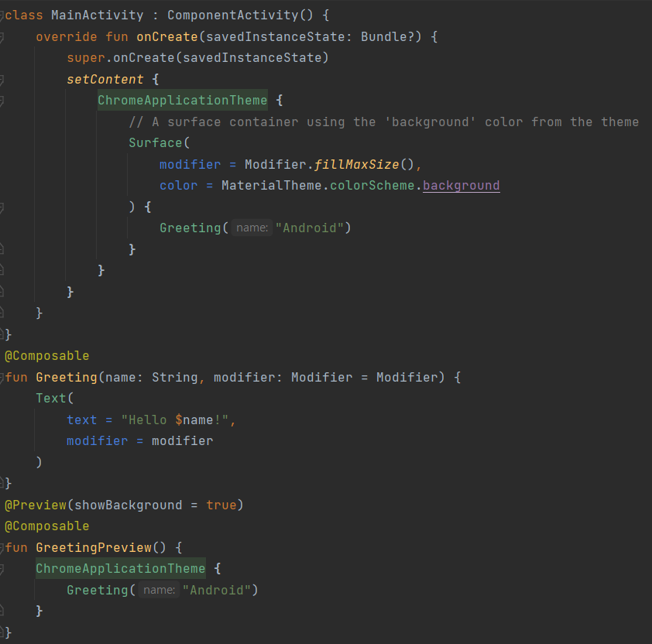Collapse the fun GreetingPreview fold marker
This screenshot has height=644, width=652.
2,548
